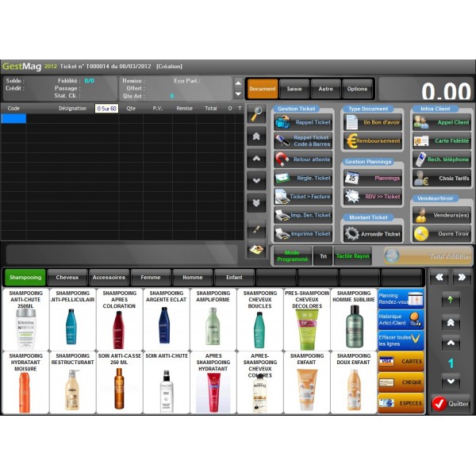This screenshot has width=476, height=476.
Task: Open Historique Articl./Client
Action: [x=401, y=320]
